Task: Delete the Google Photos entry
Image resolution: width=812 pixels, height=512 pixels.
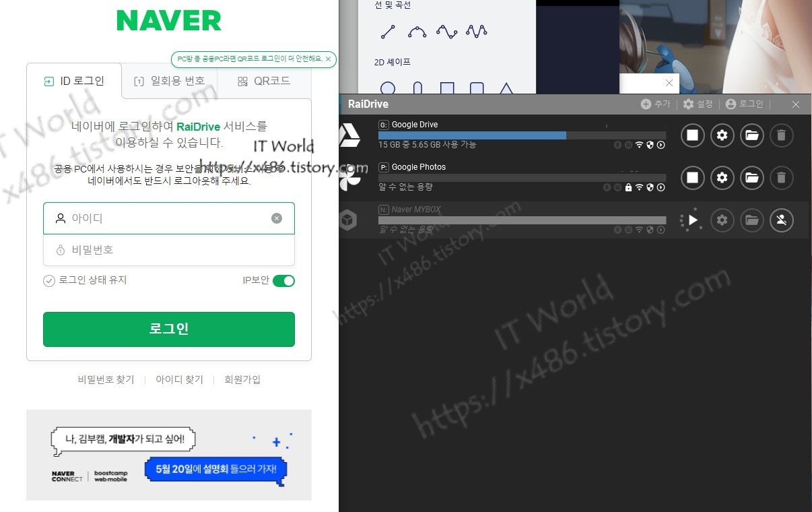Action: point(781,178)
